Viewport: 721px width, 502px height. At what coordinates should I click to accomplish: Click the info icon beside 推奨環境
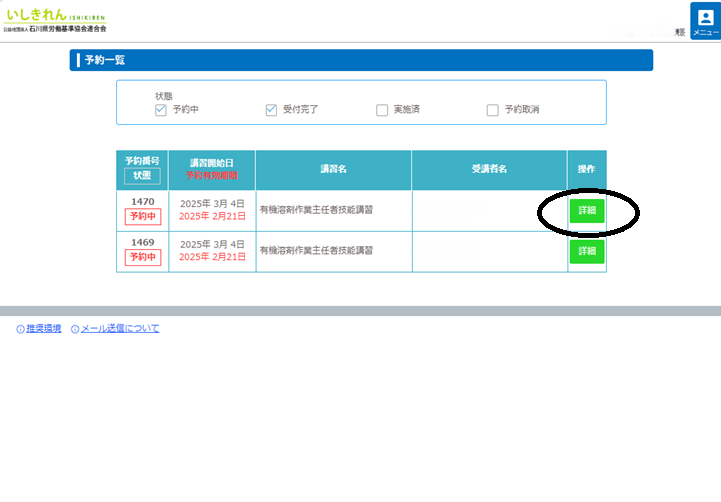coord(20,329)
